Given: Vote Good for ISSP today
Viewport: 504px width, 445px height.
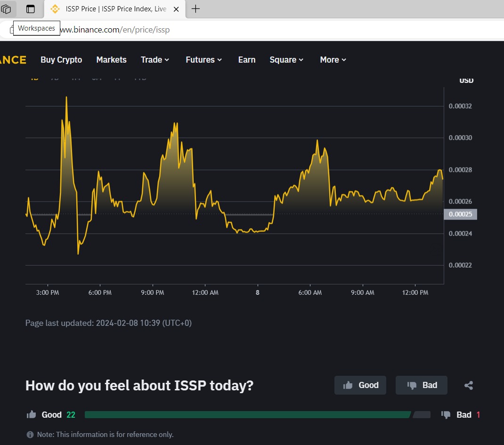Looking at the screenshot, I should pos(360,385).
